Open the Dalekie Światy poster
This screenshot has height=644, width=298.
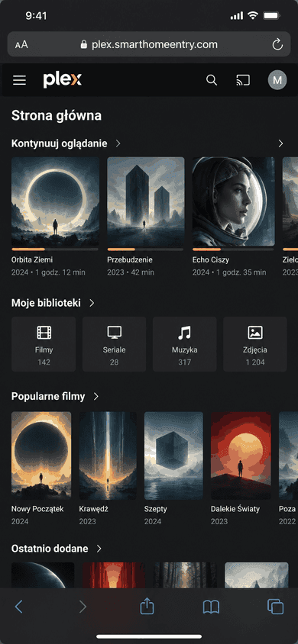[x=241, y=456]
